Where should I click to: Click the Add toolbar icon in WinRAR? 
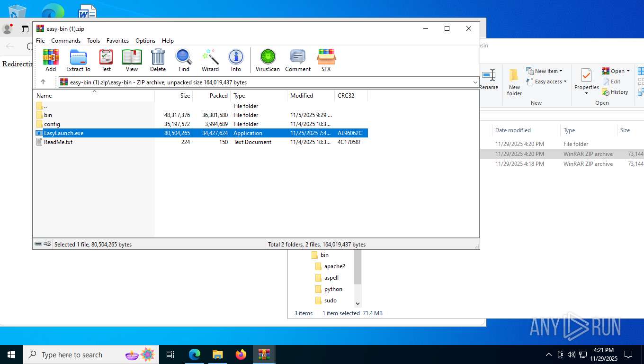coord(51,60)
